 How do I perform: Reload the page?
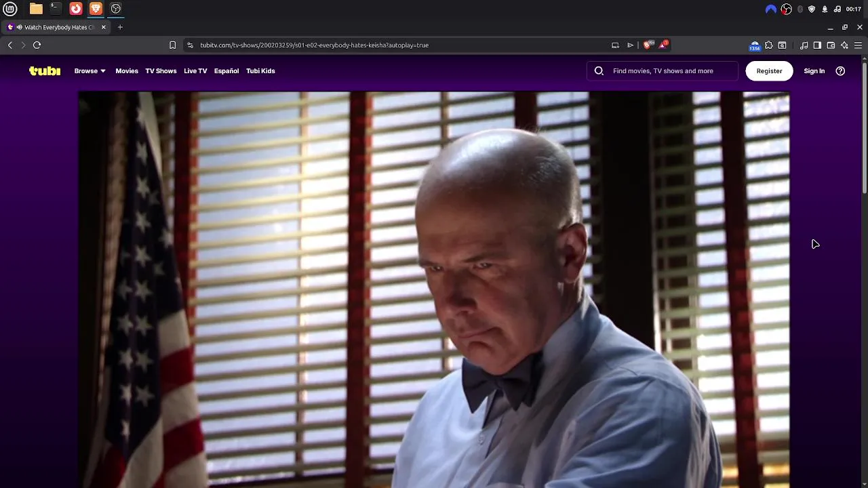37,45
